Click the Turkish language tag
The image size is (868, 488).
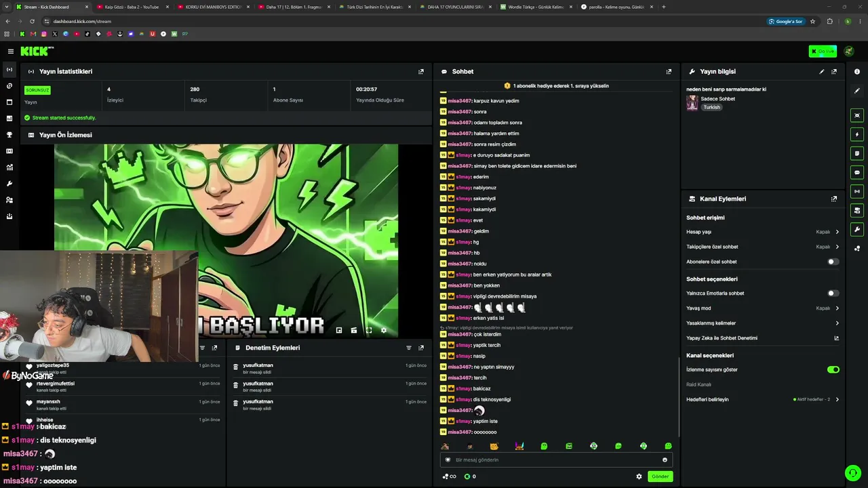coord(711,107)
